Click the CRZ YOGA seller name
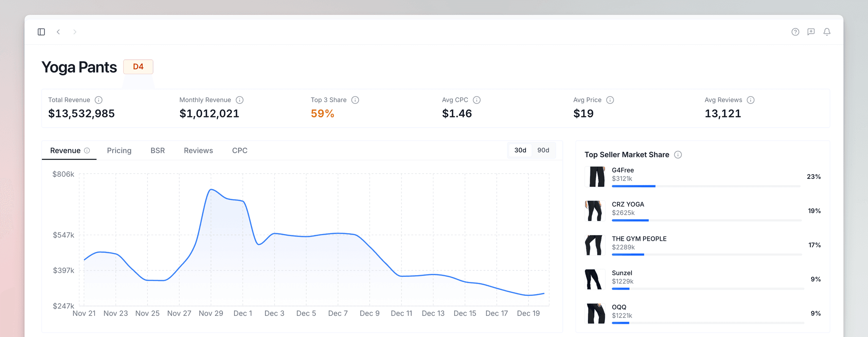This screenshot has width=868, height=337. (x=628, y=204)
